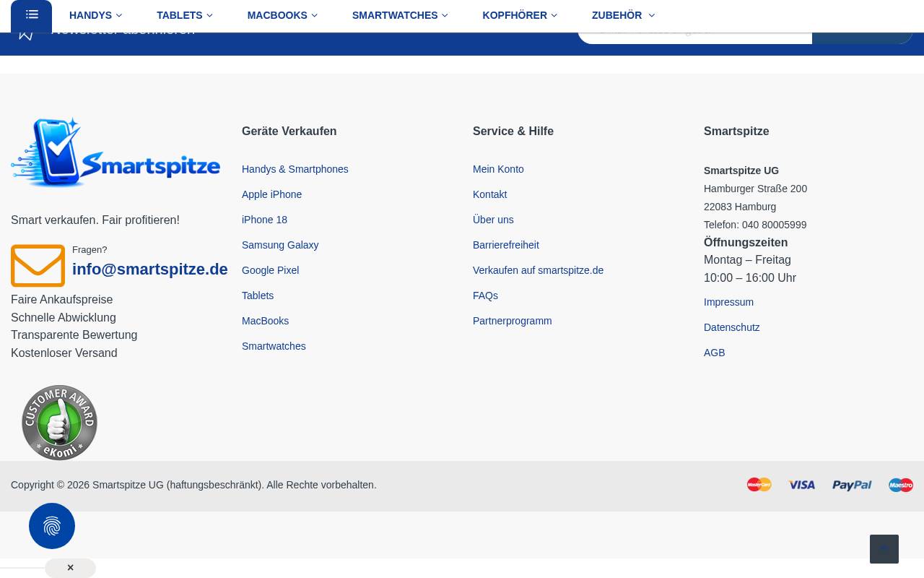
Task: Click the telephone number 040 80005999
Action: pyautogui.click(x=774, y=225)
